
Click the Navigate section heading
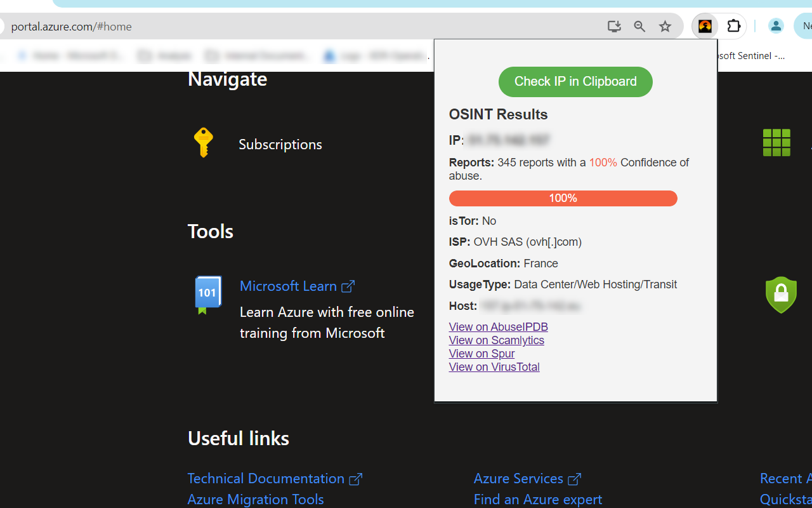227,79
